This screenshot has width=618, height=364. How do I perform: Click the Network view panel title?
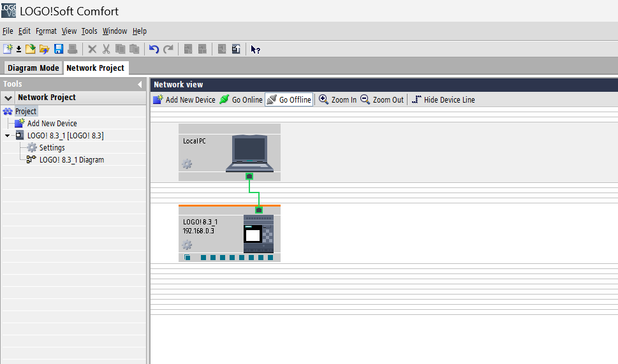point(178,85)
